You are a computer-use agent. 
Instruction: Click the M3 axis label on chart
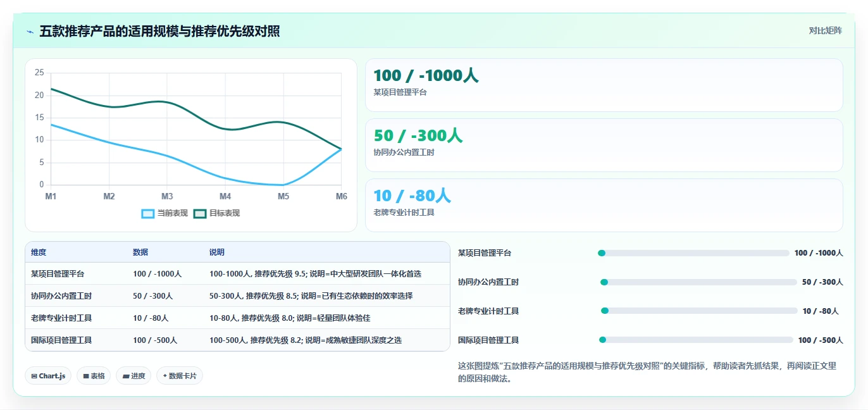point(167,197)
